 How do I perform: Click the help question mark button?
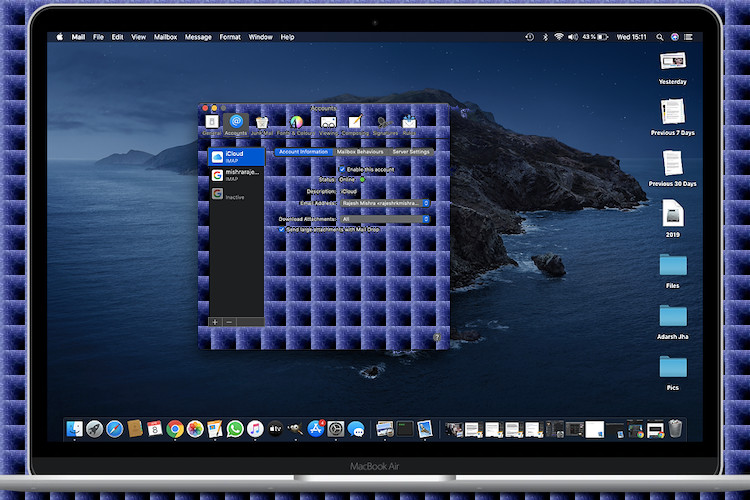[437, 338]
